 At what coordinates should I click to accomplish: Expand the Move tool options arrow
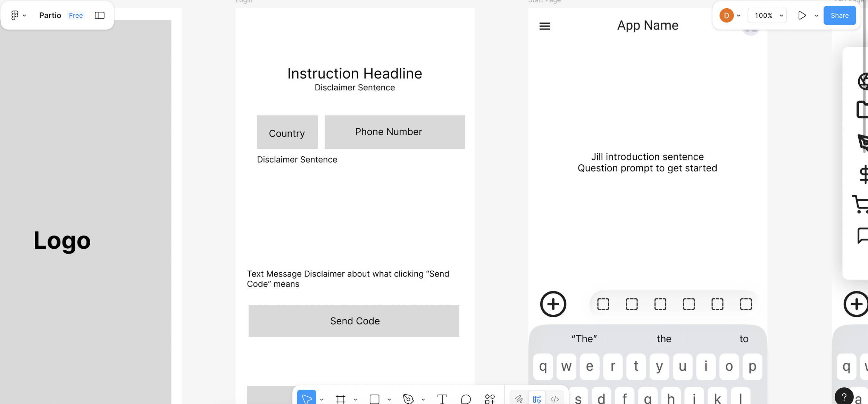coord(322,399)
